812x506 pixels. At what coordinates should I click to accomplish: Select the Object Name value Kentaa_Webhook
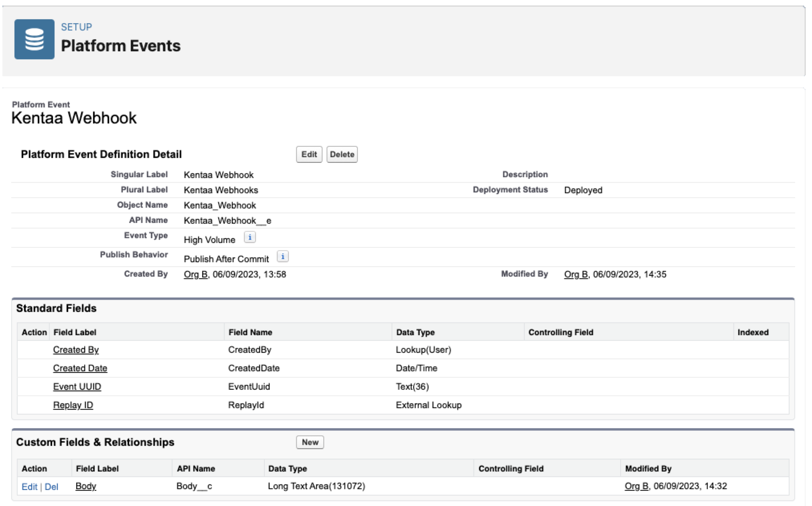pyautogui.click(x=220, y=205)
